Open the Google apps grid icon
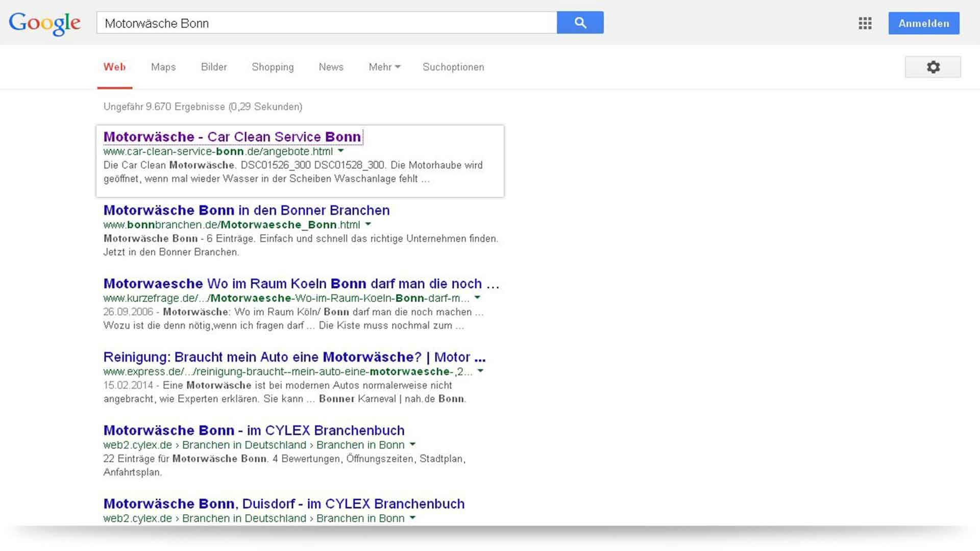 [x=865, y=23]
